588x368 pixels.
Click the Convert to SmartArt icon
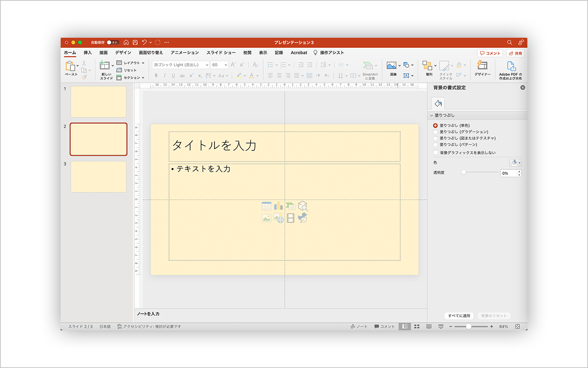pos(368,66)
